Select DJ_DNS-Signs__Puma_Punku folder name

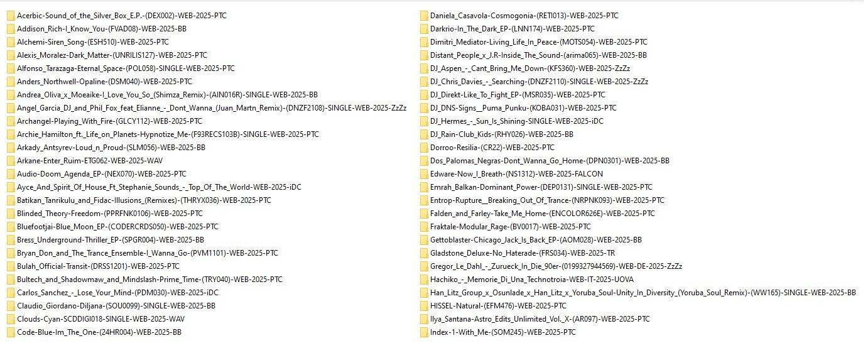click(x=523, y=108)
